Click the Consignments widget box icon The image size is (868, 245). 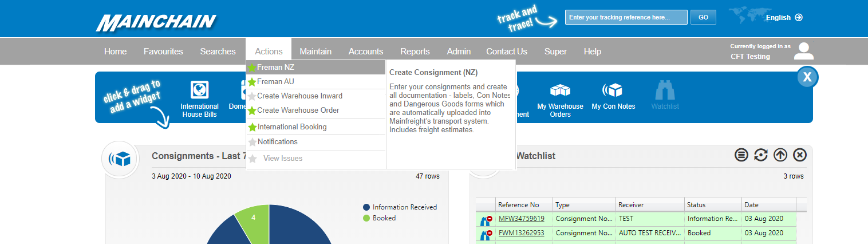coord(120,159)
